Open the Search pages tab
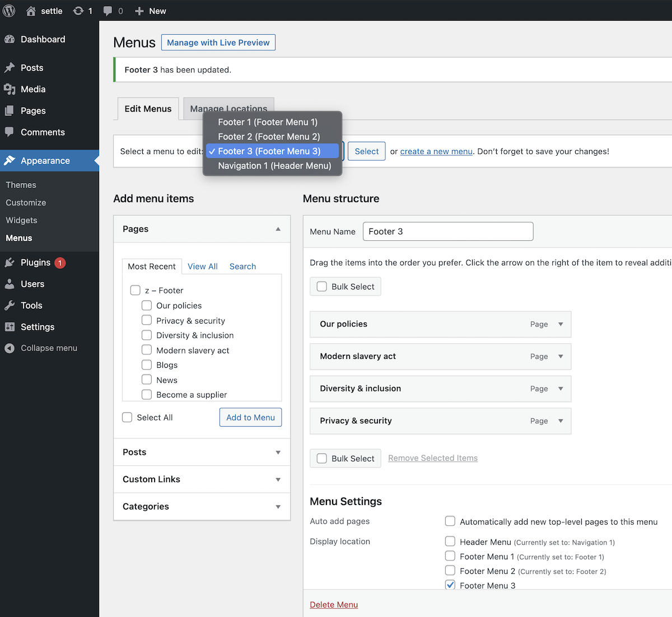The width and height of the screenshot is (672, 617). click(242, 267)
